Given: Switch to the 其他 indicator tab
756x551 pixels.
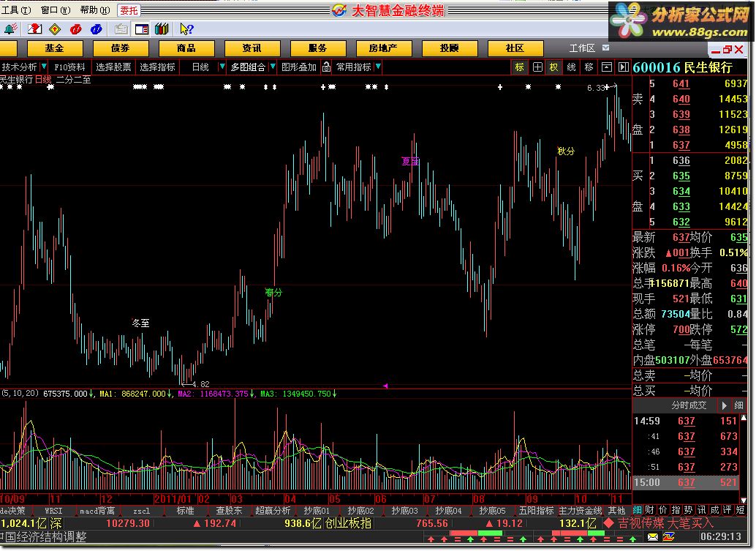Looking at the screenshot, I should (616, 511).
